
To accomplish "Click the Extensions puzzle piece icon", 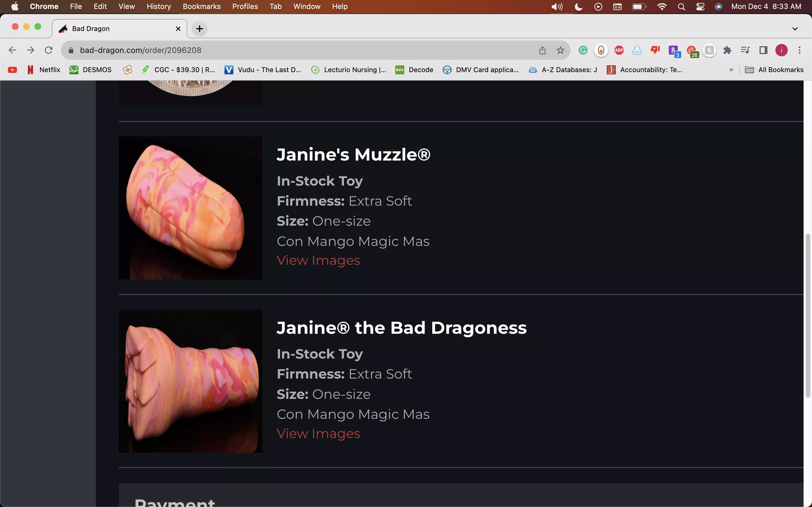I will coord(727,50).
